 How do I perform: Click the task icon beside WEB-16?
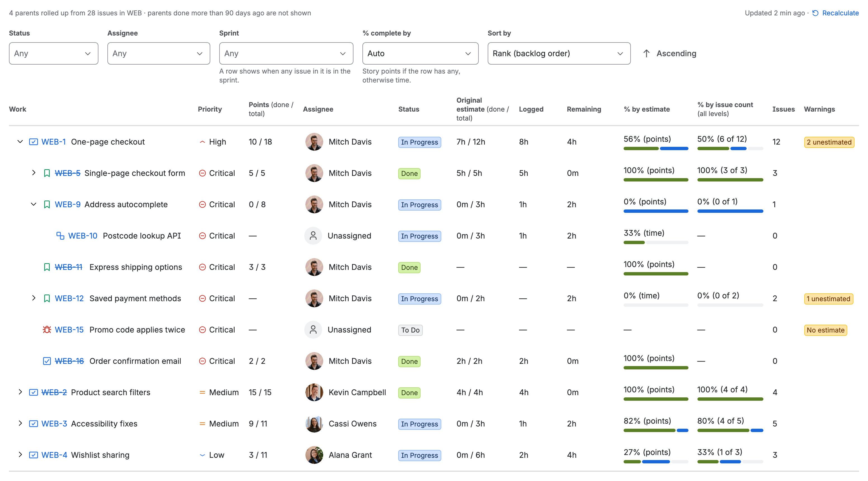click(x=47, y=361)
